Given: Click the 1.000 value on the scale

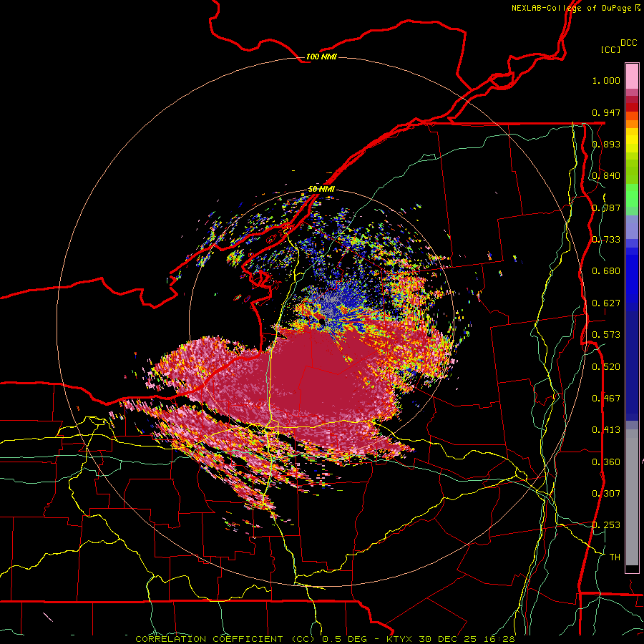Looking at the screenshot, I should tap(606, 80).
